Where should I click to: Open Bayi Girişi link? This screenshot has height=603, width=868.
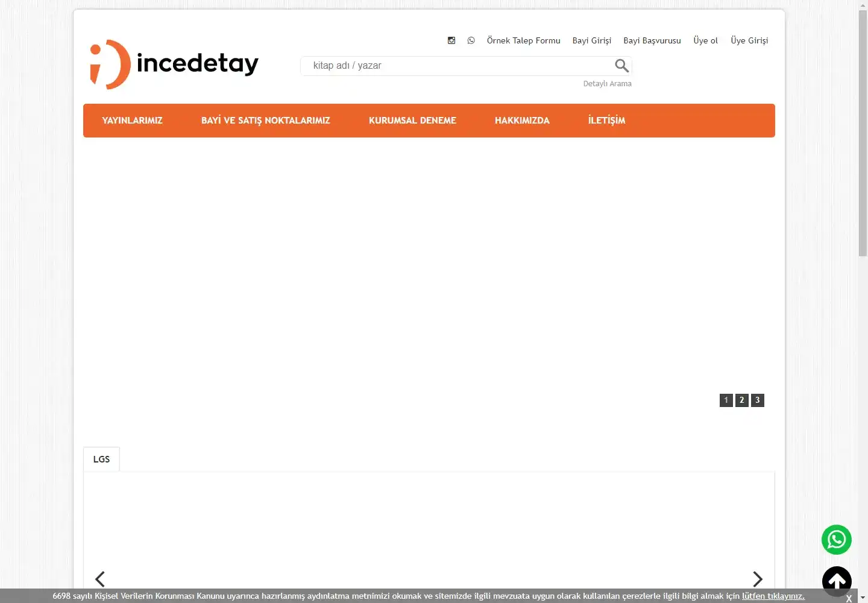592,40
